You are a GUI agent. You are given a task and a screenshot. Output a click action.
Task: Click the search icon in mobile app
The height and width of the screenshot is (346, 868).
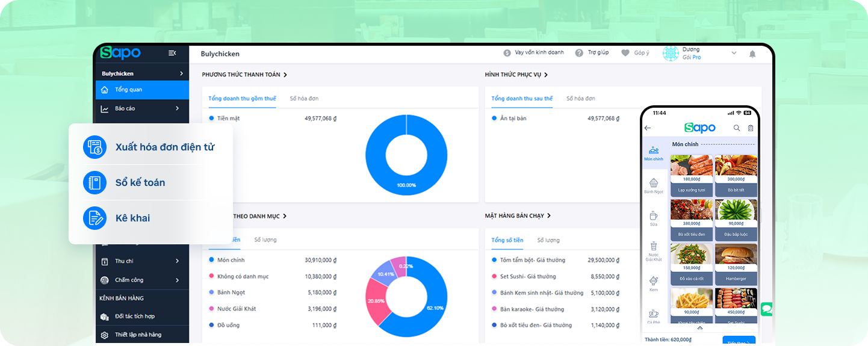pyautogui.click(x=737, y=128)
